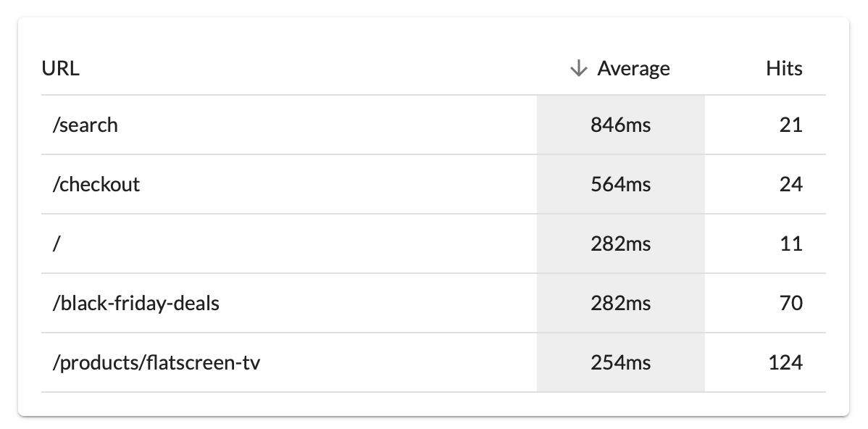This screenshot has height=429, width=868.
Task: Click the 21 hits value for search
Action: [791, 125]
